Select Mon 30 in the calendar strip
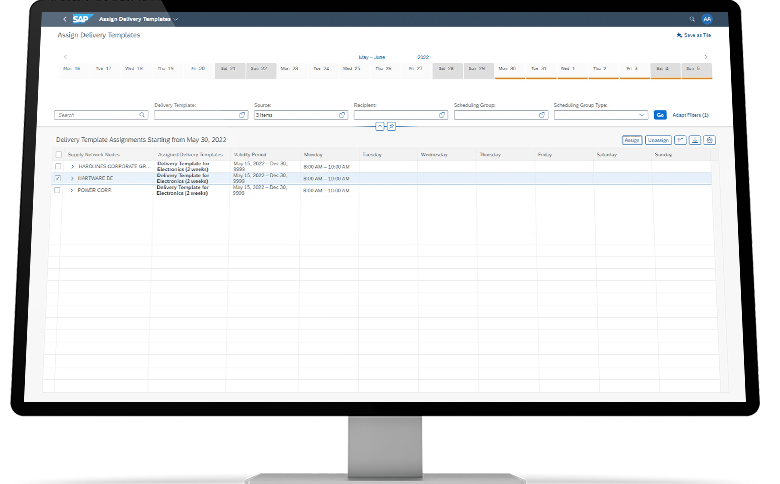The width and height of the screenshot is (780, 484). click(506, 69)
